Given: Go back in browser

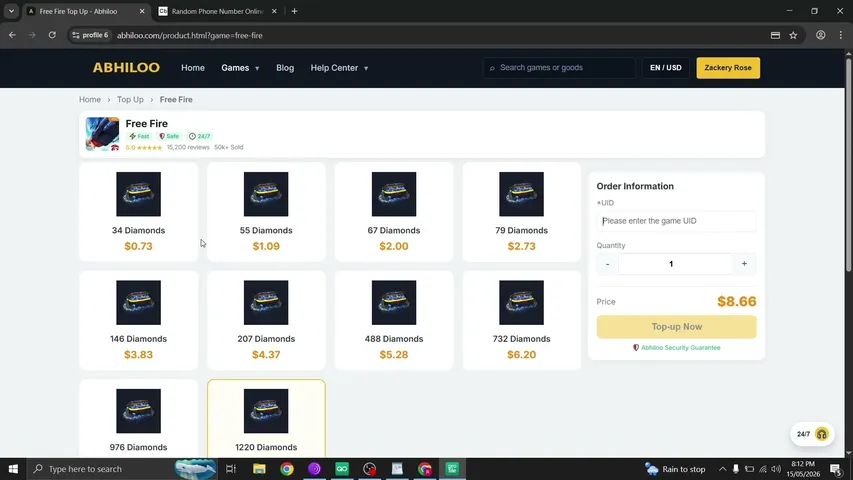Looking at the screenshot, I should pyautogui.click(x=12, y=35).
